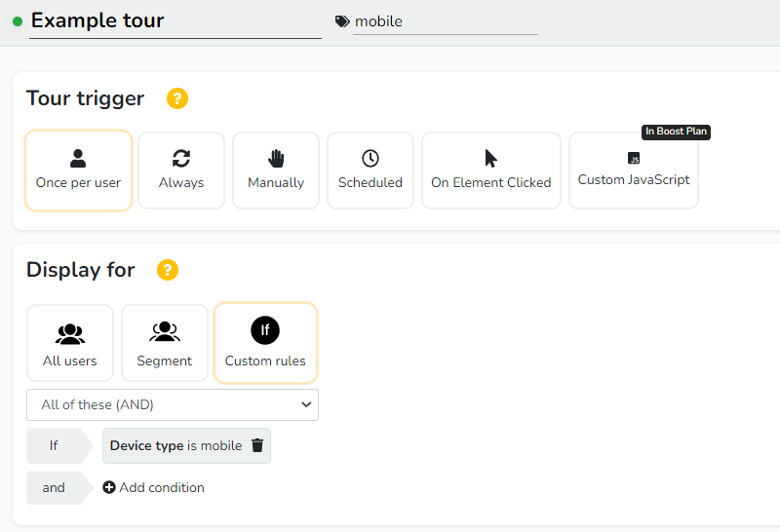
Task: Open the Device type is mobile condition
Action: [x=176, y=445]
